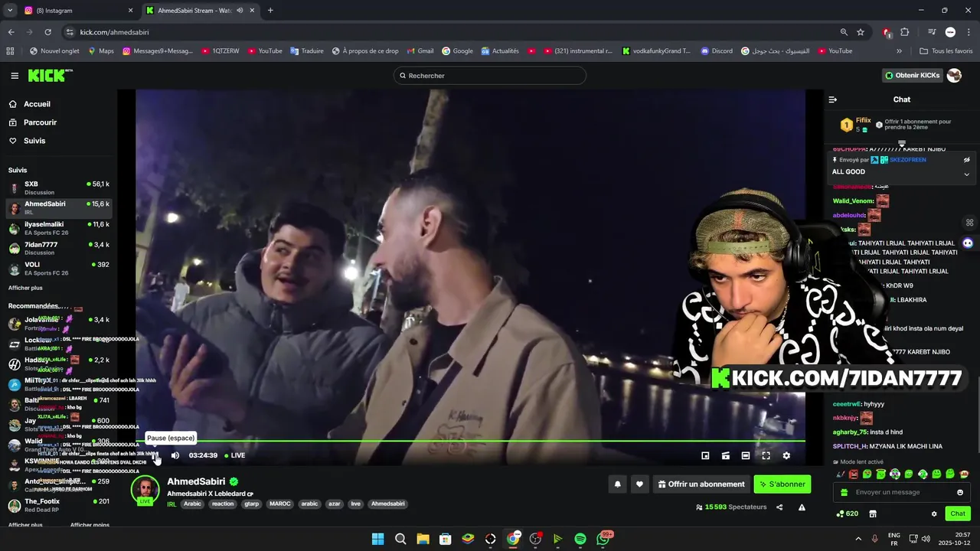
Task: Collapse recommended list with Afficher moins
Action: coord(90,525)
